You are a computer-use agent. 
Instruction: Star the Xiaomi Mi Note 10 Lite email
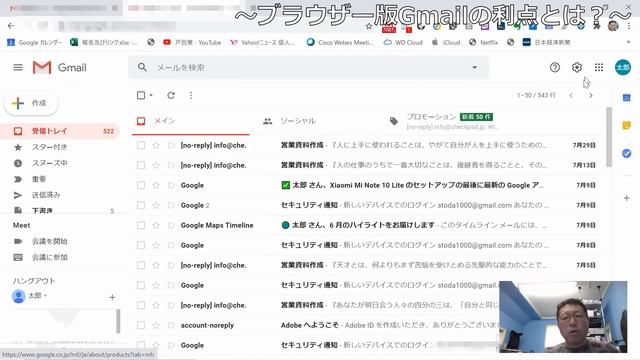click(156, 185)
